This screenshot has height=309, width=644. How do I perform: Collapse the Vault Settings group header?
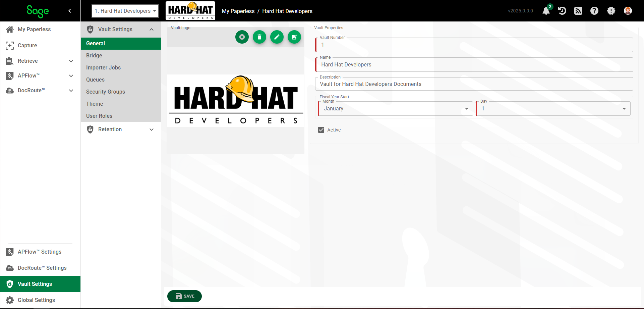(x=121, y=29)
